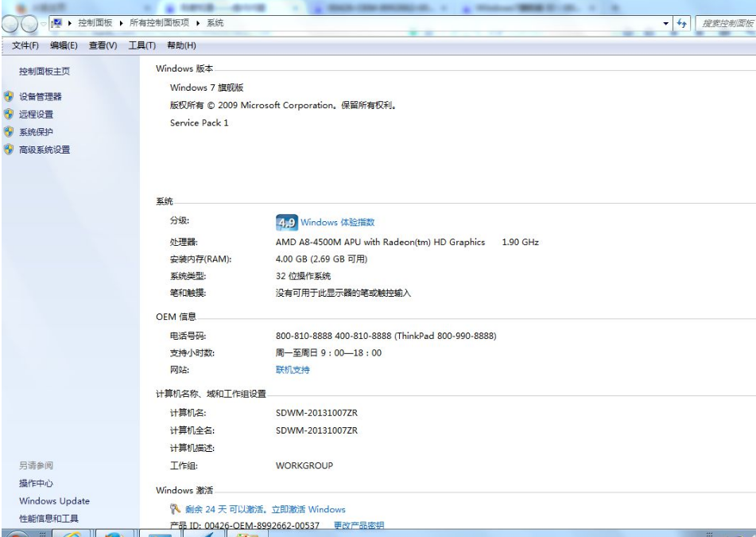Open the address bar history dropdown arrow

[666, 24]
